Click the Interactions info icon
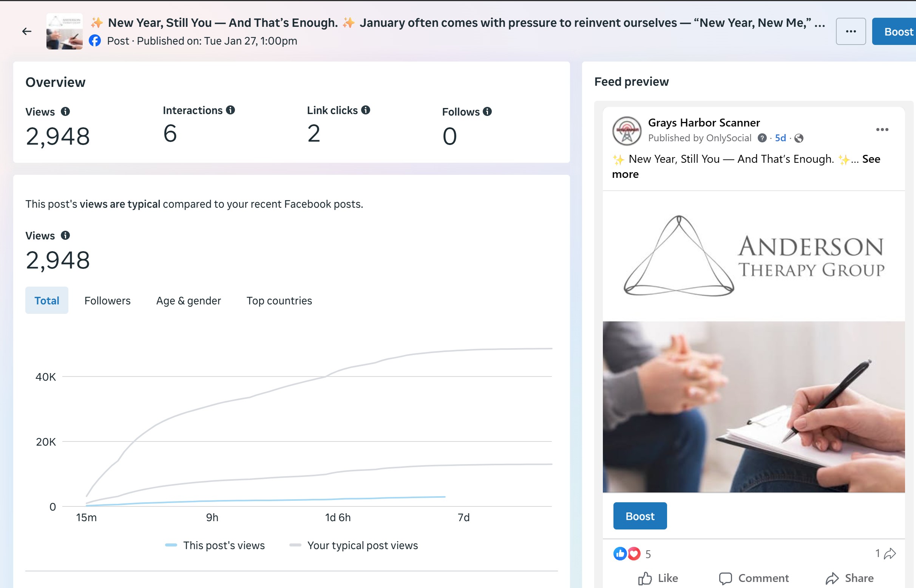The image size is (916, 588). pos(230,110)
